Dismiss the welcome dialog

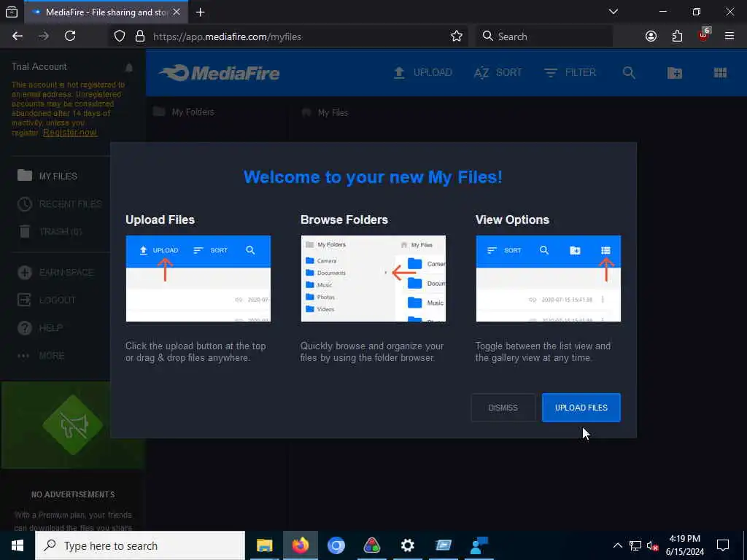click(x=503, y=408)
